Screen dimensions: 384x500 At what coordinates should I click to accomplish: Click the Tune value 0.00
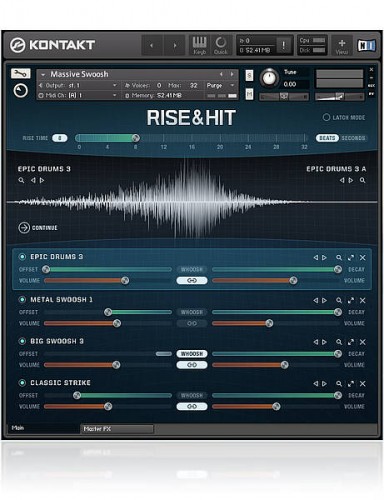[290, 84]
